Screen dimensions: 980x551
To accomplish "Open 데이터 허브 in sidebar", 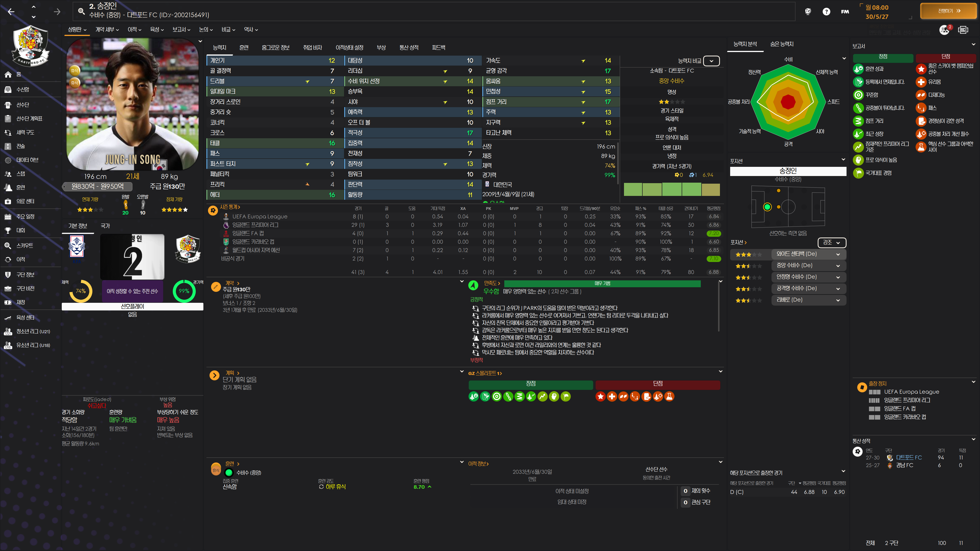I will pyautogui.click(x=27, y=160).
